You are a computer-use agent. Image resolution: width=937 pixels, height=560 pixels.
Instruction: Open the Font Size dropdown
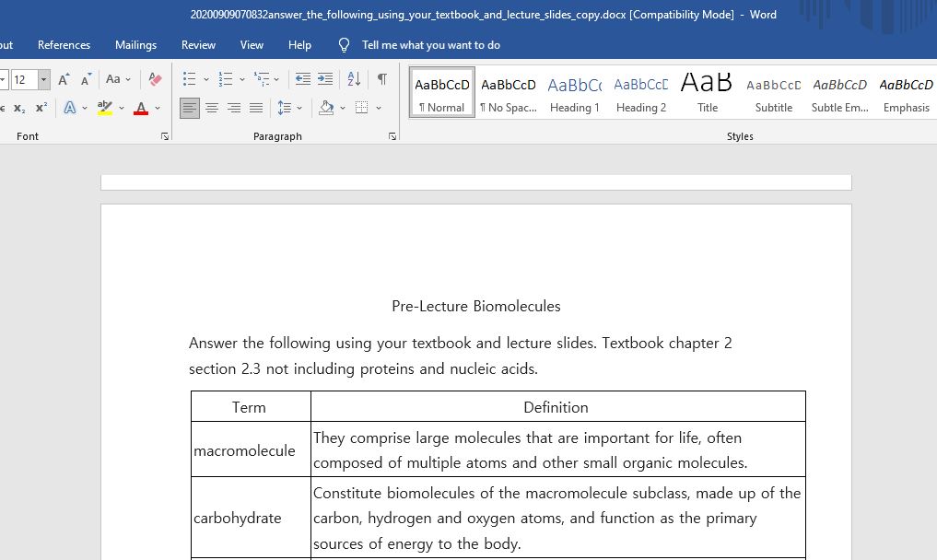click(x=43, y=79)
